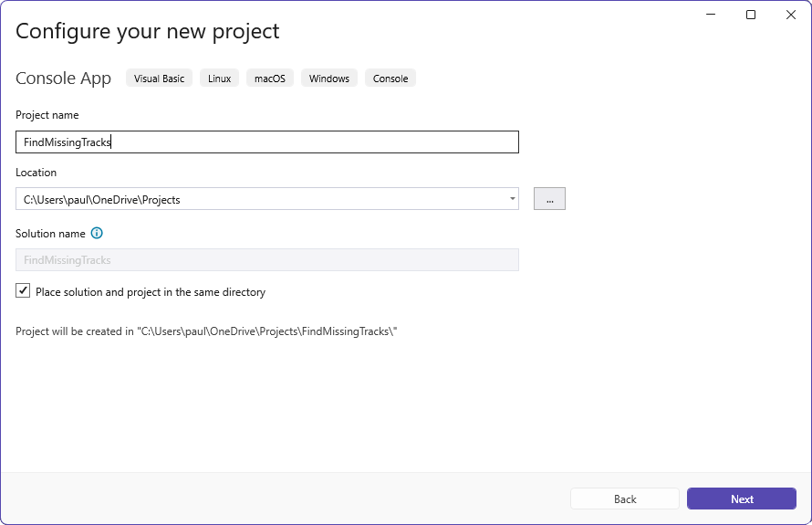This screenshot has width=812, height=525.
Task: Minimize the project configuration dialog
Action: 711,15
